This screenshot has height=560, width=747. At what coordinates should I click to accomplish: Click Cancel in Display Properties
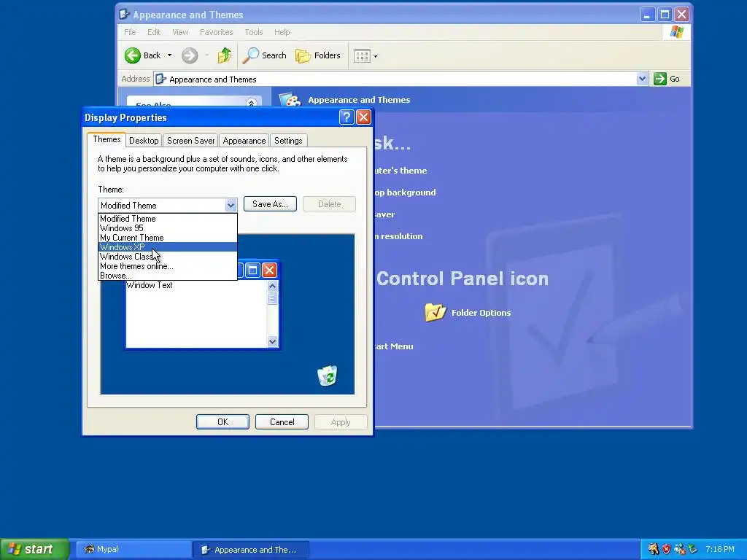coord(282,422)
